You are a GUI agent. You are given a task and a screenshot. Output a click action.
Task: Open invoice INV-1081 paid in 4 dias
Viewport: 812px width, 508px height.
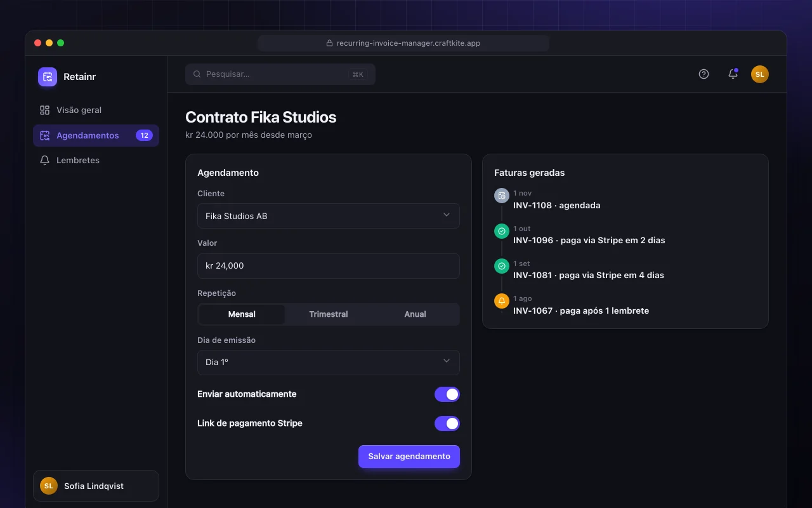589,275
